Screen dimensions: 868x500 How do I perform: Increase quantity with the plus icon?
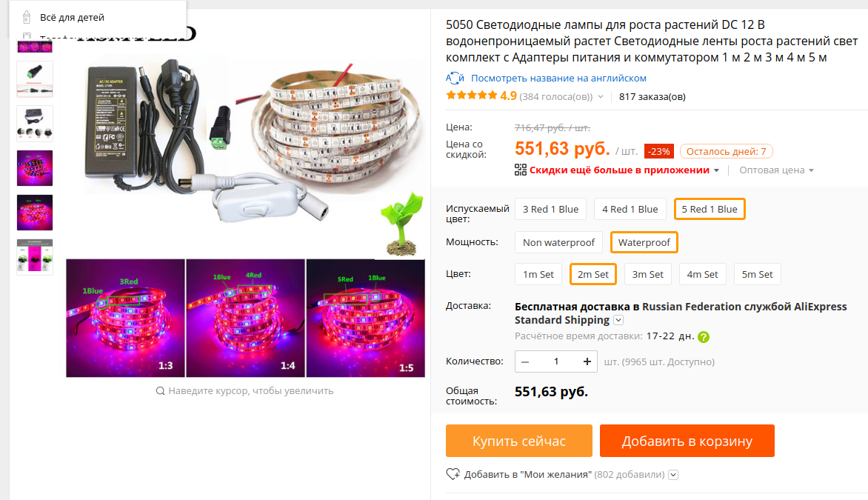coord(587,361)
